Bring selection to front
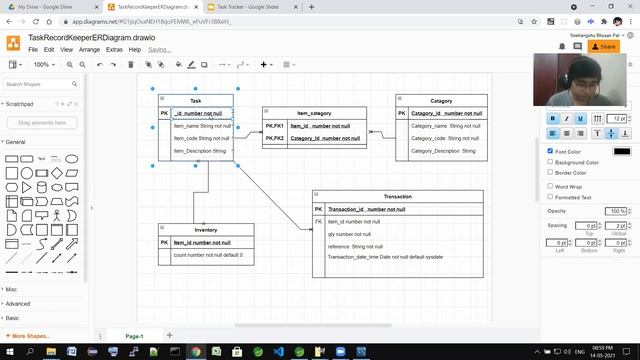Viewport: 640px width, 360px height. [148, 64]
